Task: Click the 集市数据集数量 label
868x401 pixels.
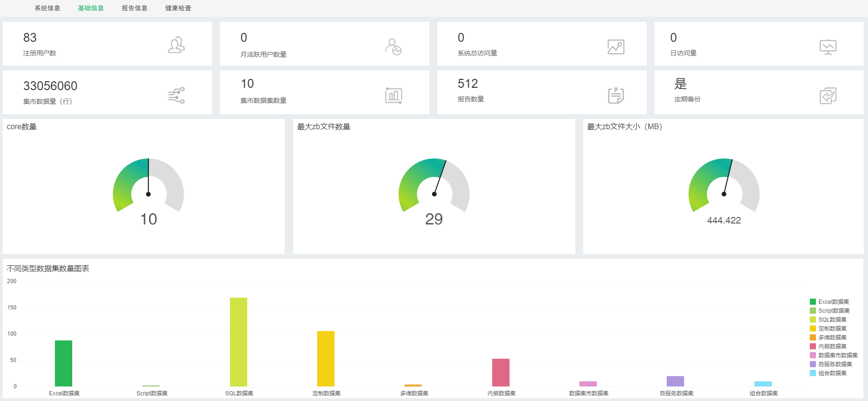Action: 263,100
